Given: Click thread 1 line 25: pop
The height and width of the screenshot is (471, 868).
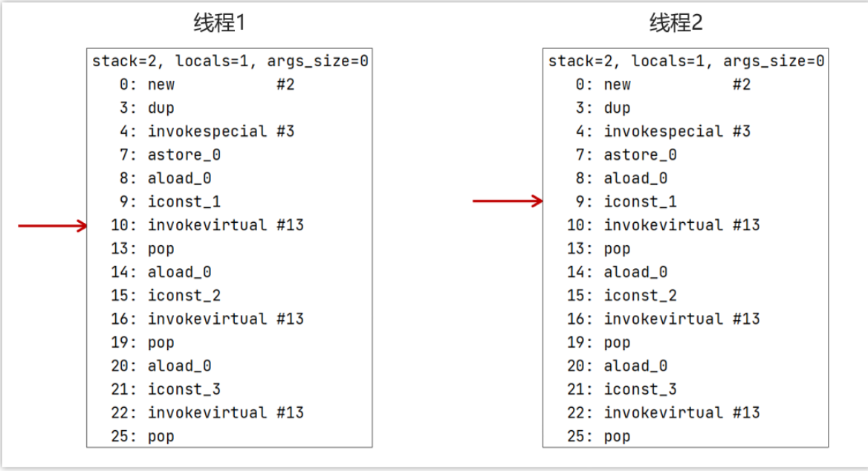Looking at the screenshot, I should (x=142, y=436).
